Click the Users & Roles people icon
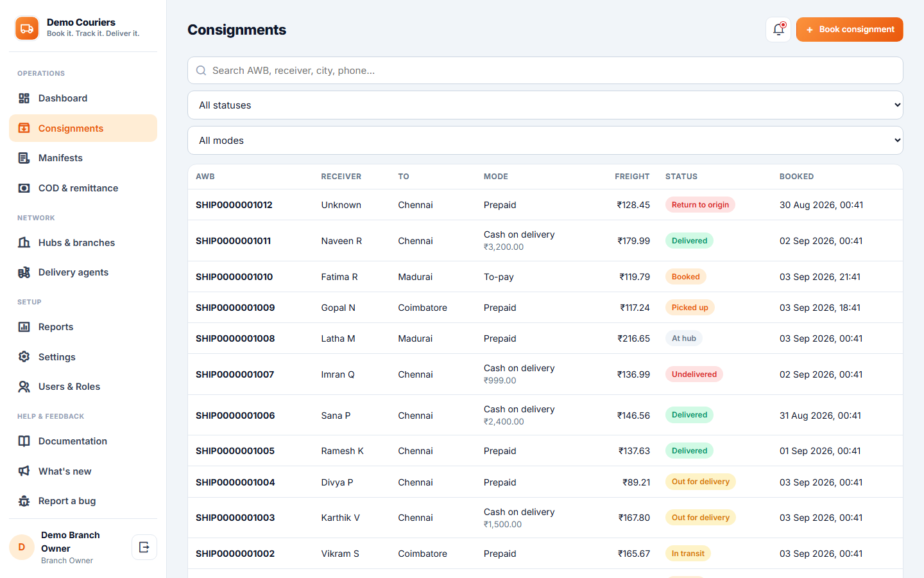924x578 pixels. tap(24, 387)
